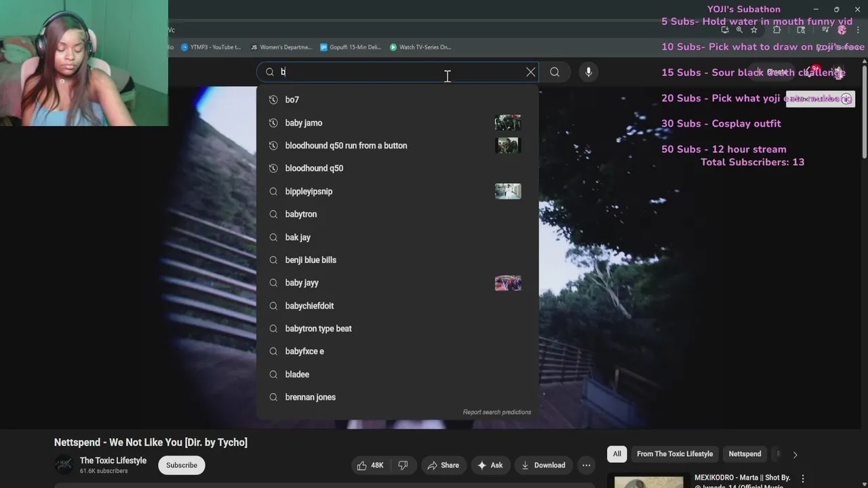The height and width of the screenshot is (488, 868).
Task: Open The Toxic Lifestyle channel name
Action: tap(113, 460)
